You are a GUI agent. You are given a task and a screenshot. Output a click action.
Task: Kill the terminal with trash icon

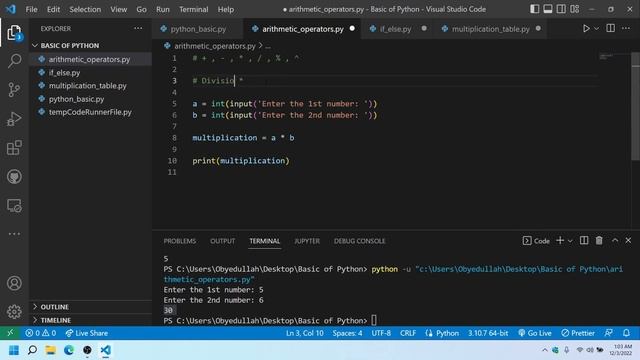click(x=599, y=240)
